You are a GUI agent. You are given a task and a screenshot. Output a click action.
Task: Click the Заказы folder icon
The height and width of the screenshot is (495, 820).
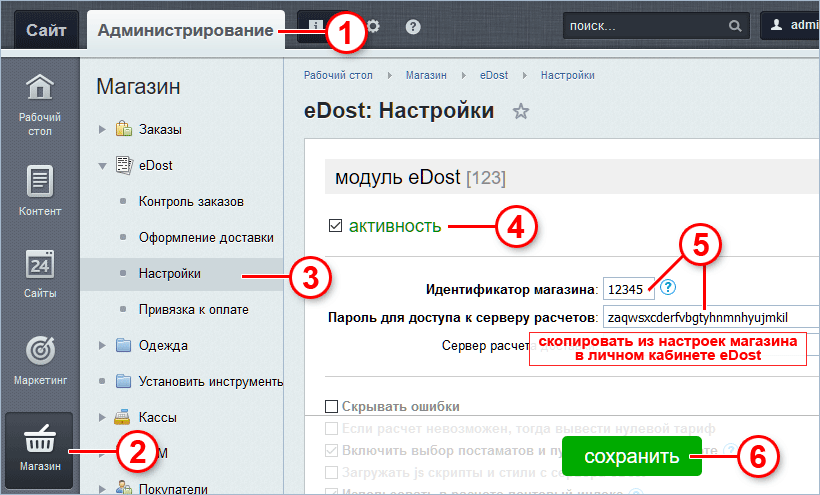[123, 129]
